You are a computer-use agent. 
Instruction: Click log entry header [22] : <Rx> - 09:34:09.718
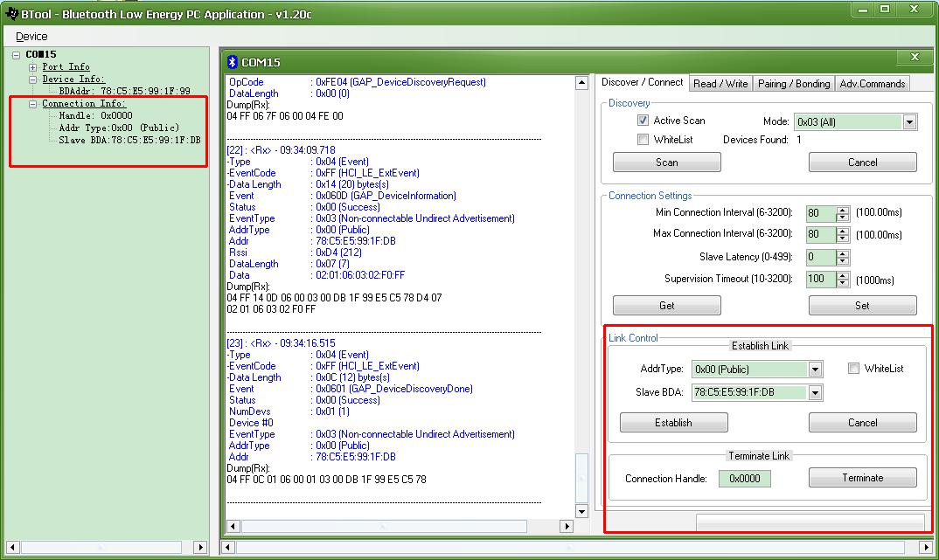click(281, 150)
